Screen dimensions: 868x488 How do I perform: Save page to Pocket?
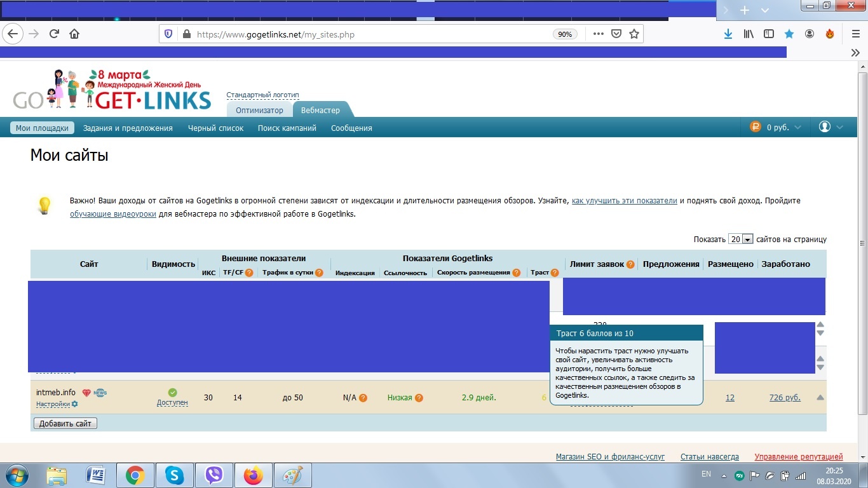point(616,34)
